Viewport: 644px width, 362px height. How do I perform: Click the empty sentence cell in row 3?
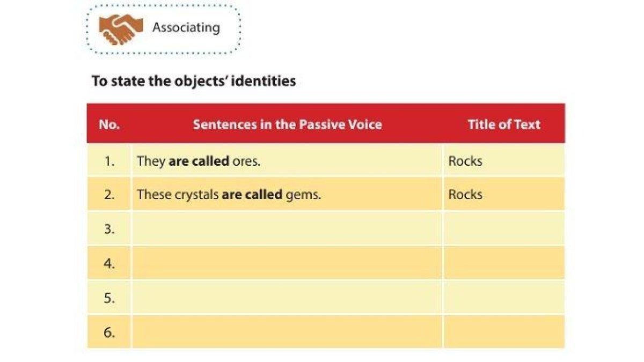coord(287,229)
